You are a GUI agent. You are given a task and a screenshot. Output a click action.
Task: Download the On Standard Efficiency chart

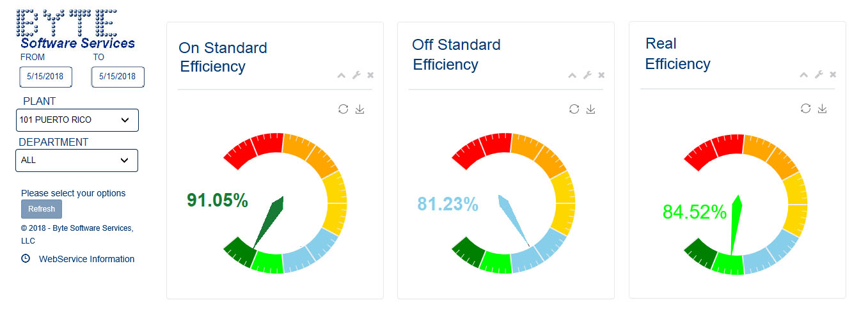coord(360,109)
